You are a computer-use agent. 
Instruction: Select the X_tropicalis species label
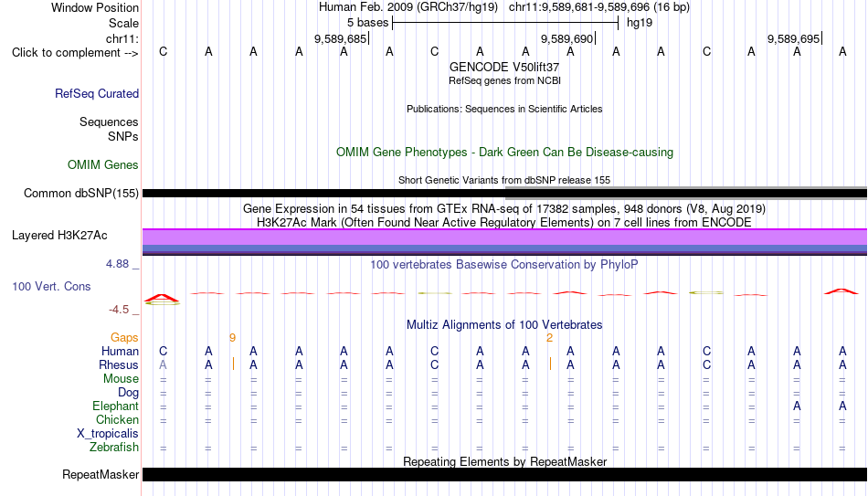[108, 434]
